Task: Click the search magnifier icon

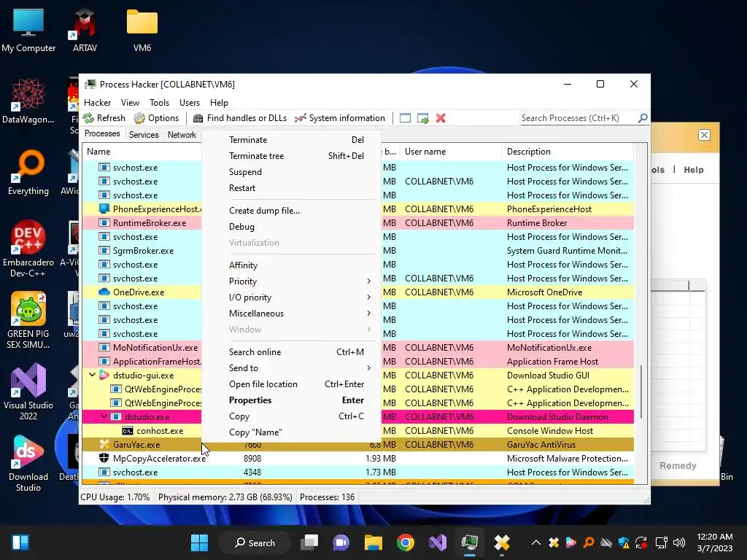Action: (643, 117)
